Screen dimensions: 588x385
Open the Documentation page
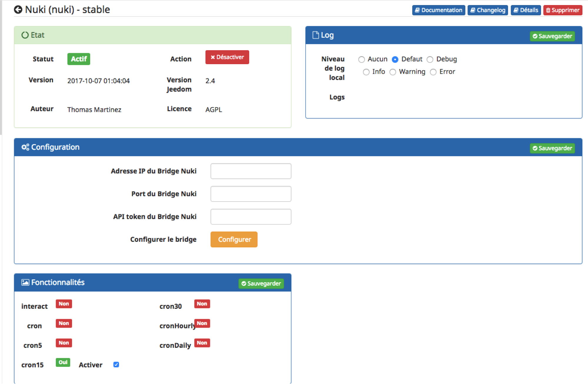click(438, 10)
